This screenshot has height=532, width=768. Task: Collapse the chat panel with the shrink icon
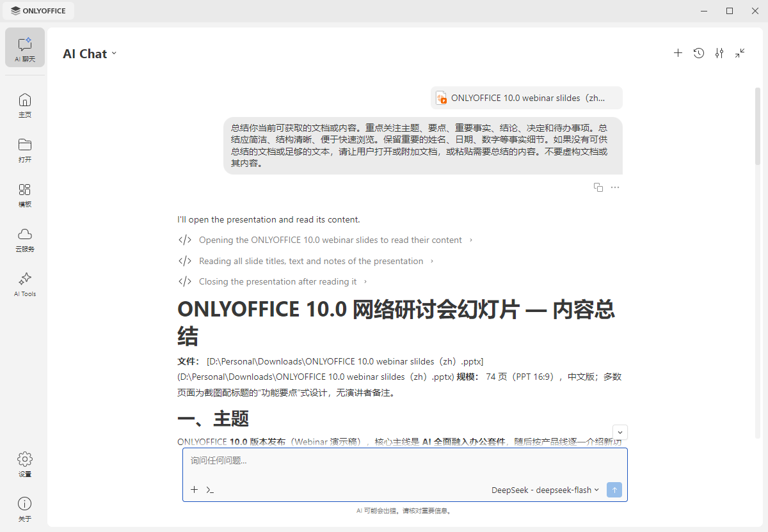740,53
